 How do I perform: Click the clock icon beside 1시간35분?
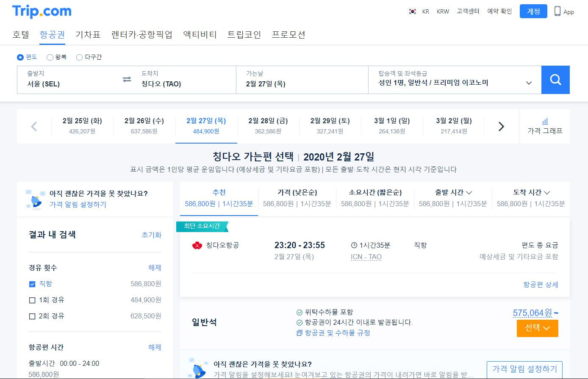coord(354,245)
